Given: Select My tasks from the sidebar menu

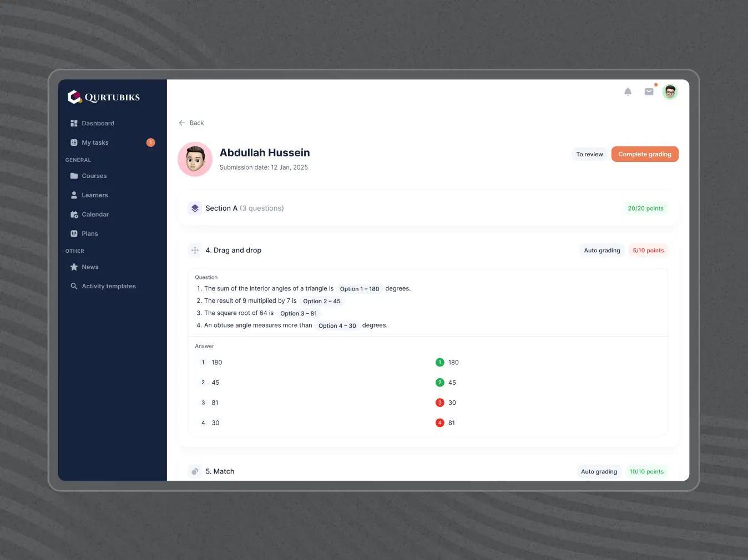Looking at the screenshot, I should [94, 142].
